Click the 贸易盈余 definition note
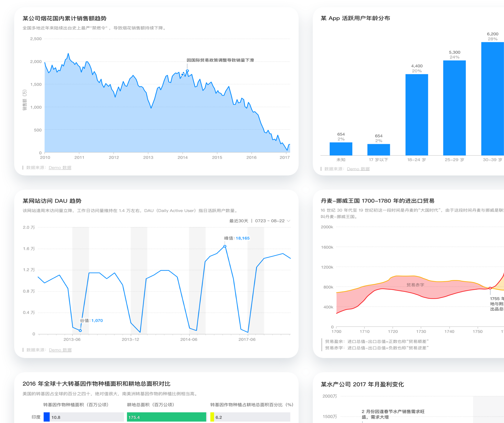 pyautogui.click(x=377, y=341)
